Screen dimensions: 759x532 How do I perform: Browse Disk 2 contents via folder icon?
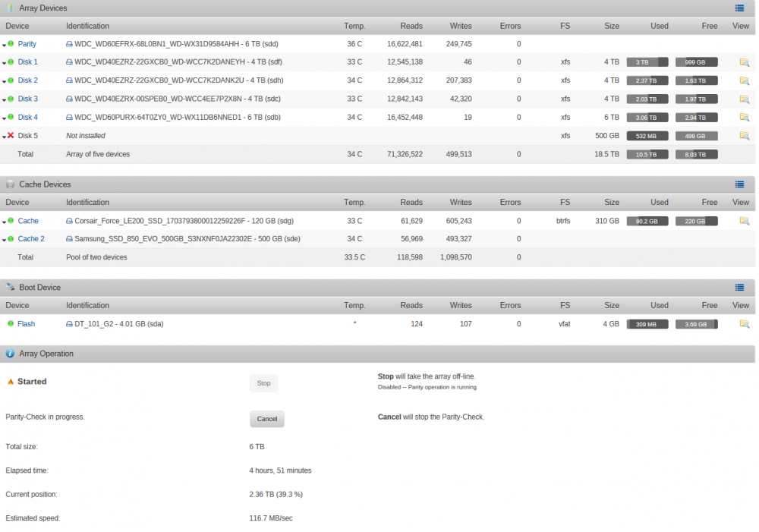pyautogui.click(x=744, y=80)
